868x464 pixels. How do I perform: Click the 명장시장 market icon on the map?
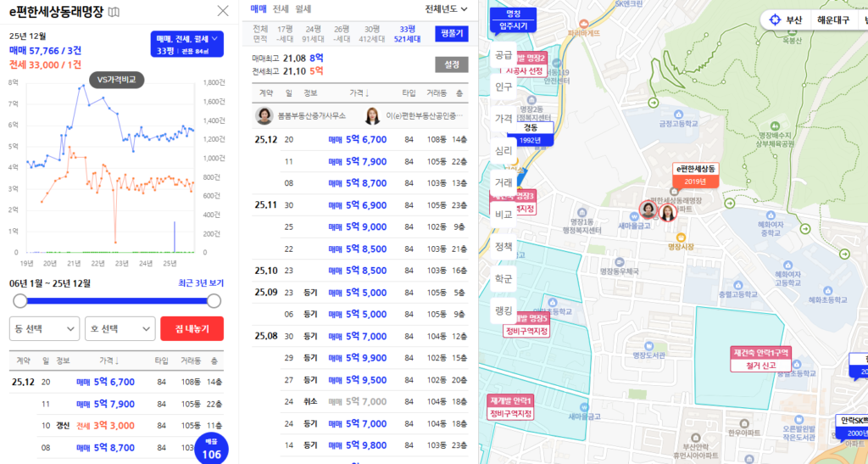(681, 237)
